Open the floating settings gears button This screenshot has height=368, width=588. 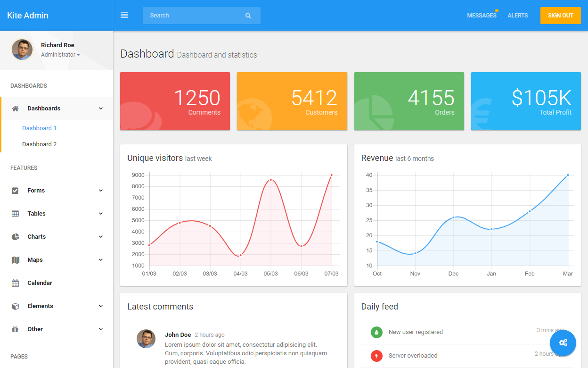point(563,343)
